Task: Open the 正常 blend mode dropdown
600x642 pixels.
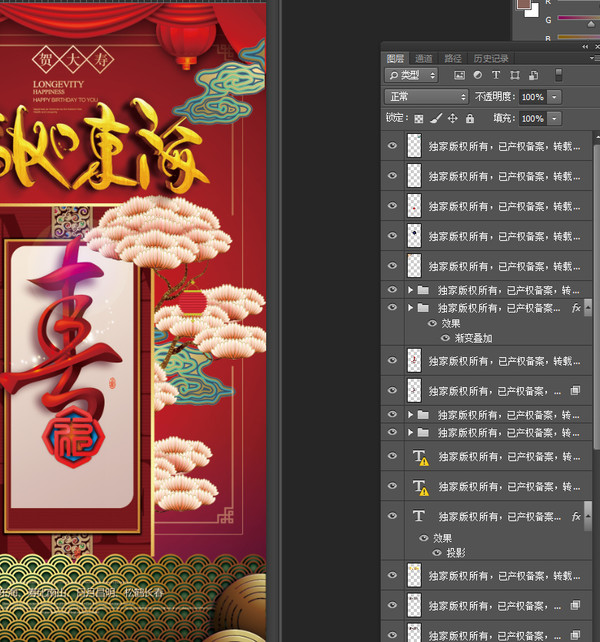Action: [x=426, y=97]
